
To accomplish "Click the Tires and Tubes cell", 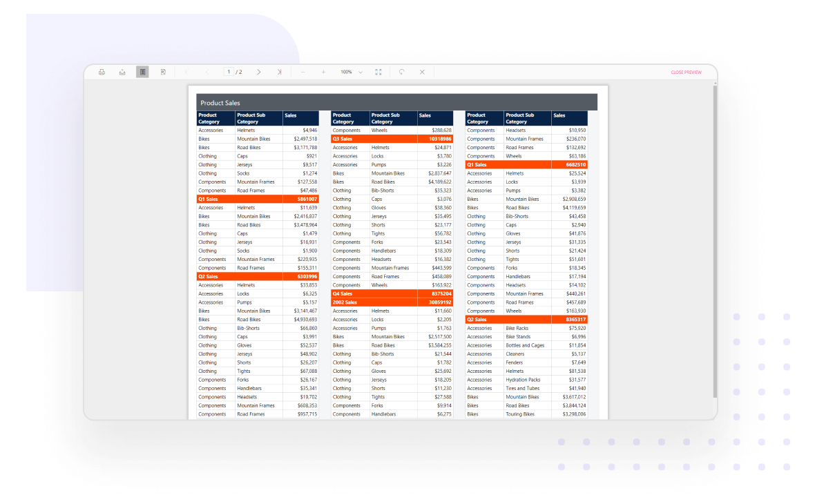I will click(522, 389).
